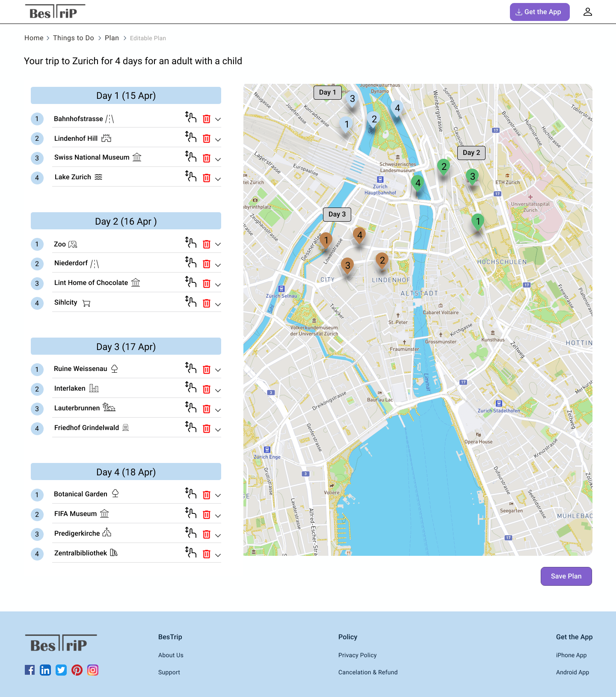Click green map pin 1
The height and width of the screenshot is (697, 616).
tap(478, 222)
